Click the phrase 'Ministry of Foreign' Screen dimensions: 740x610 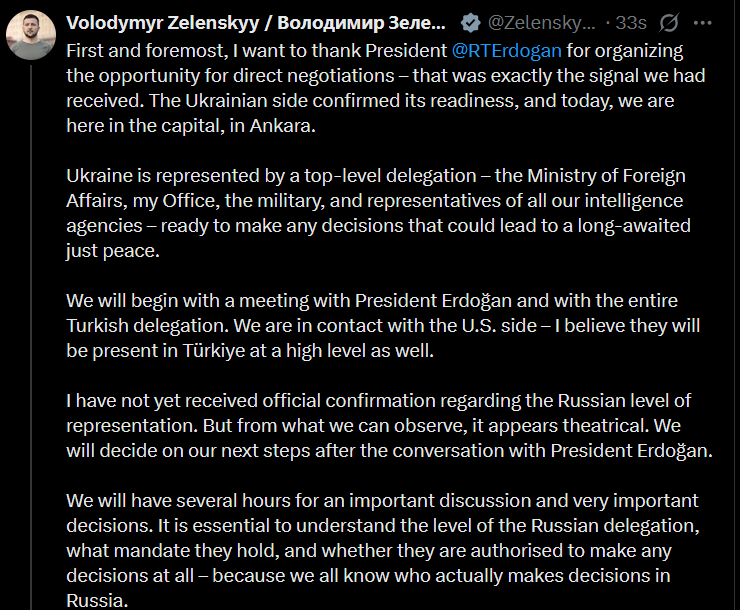[606, 175]
